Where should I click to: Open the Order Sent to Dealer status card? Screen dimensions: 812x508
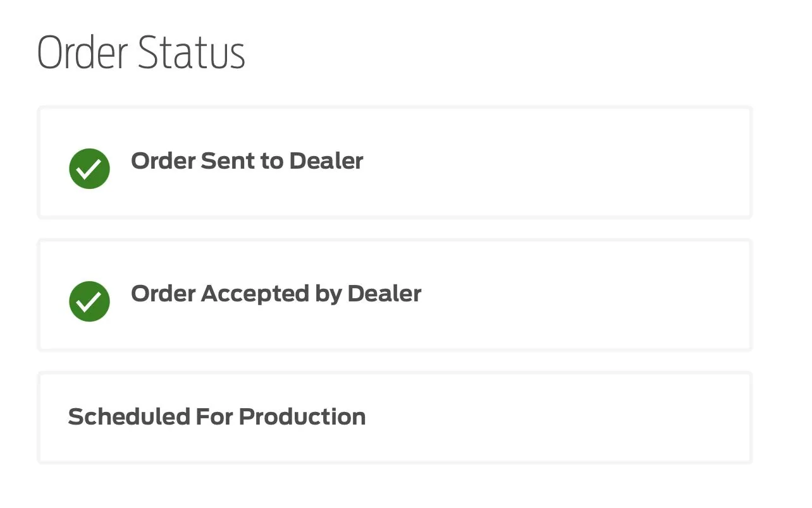395,162
